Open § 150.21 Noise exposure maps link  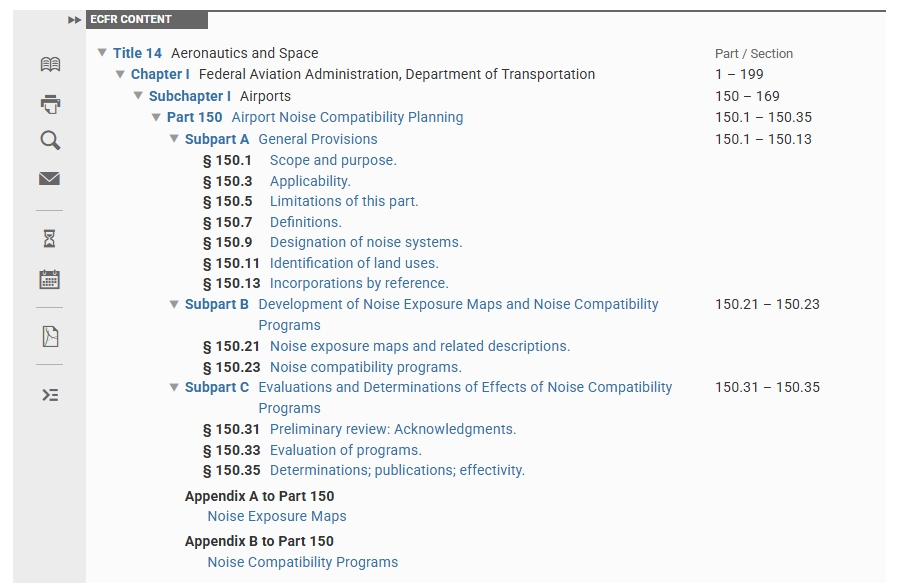[x=419, y=346]
